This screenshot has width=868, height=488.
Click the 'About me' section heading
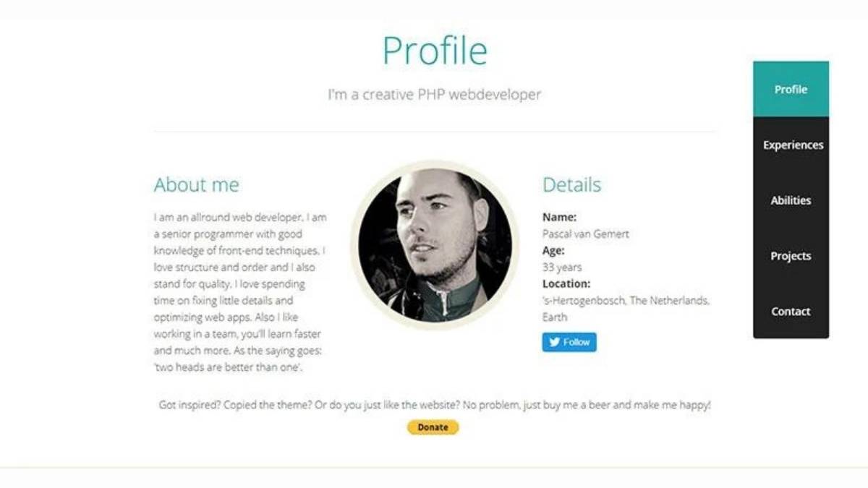(196, 185)
